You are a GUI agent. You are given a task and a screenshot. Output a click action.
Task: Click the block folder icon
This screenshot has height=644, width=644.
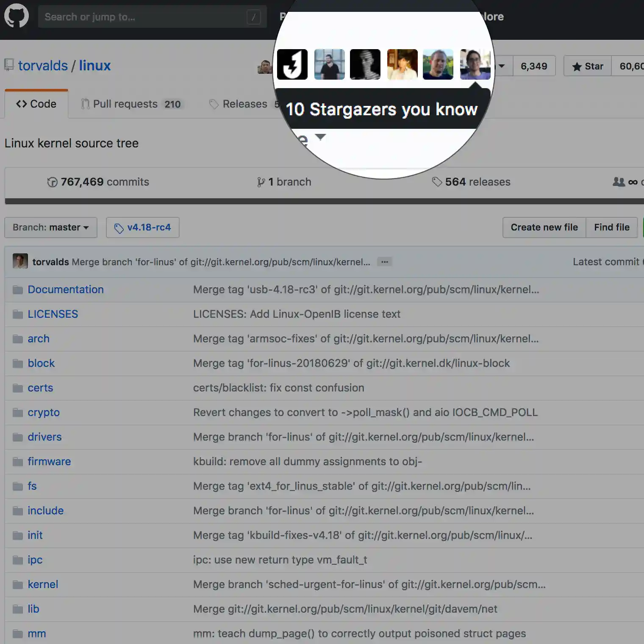(18, 364)
